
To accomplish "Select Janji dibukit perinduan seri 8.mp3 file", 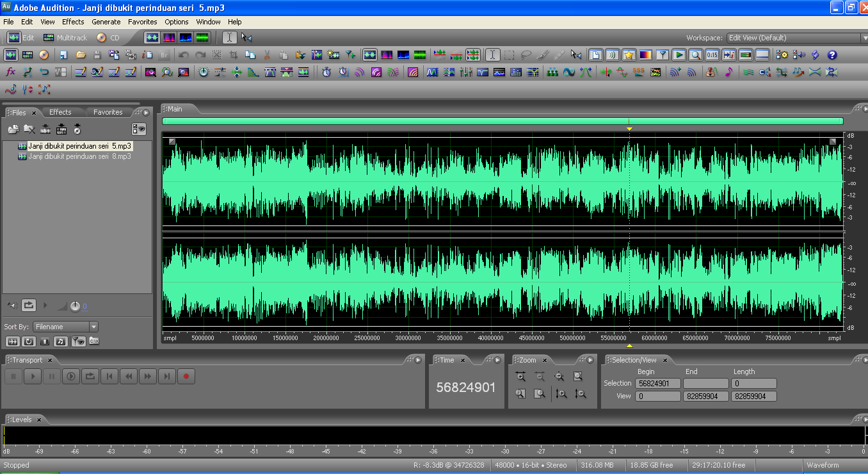I will (79, 156).
